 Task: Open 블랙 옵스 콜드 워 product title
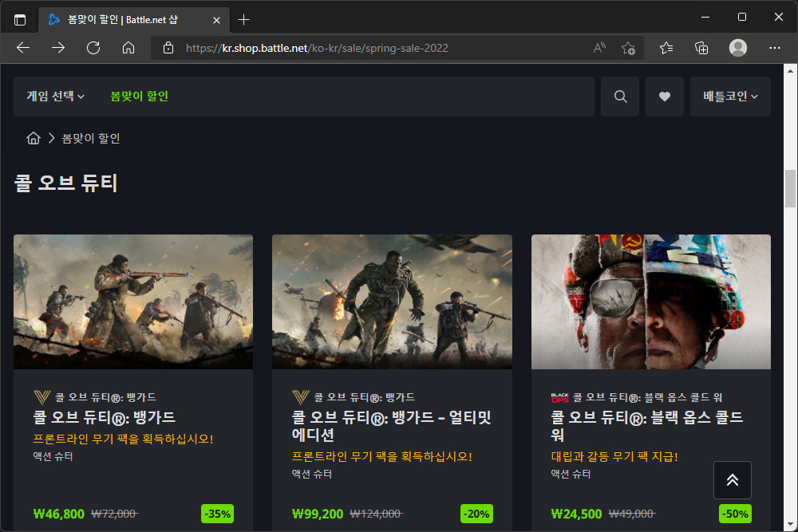click(647, 426)
